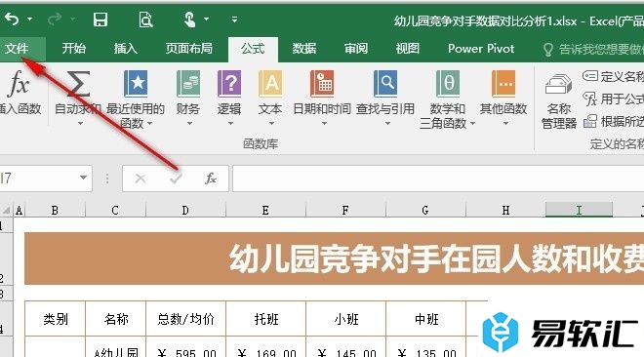Open the 财务 functions book icon

[x=188, y=83]
